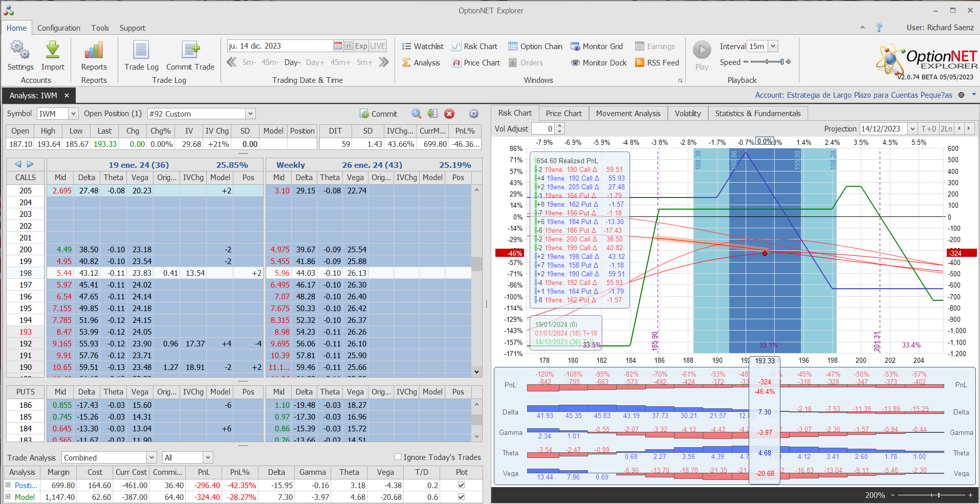Open the RSS Feed
This screenshot has width=980, height=504.
657,63
